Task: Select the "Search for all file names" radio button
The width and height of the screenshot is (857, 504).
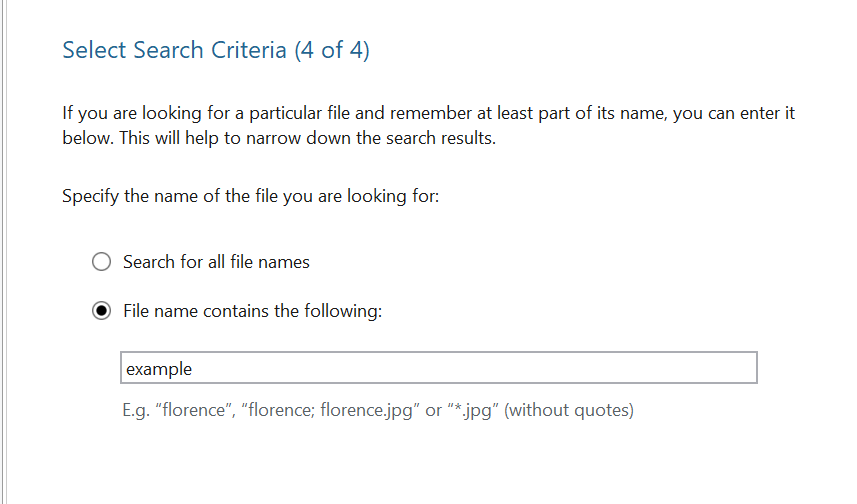Action: pos(101,262)
